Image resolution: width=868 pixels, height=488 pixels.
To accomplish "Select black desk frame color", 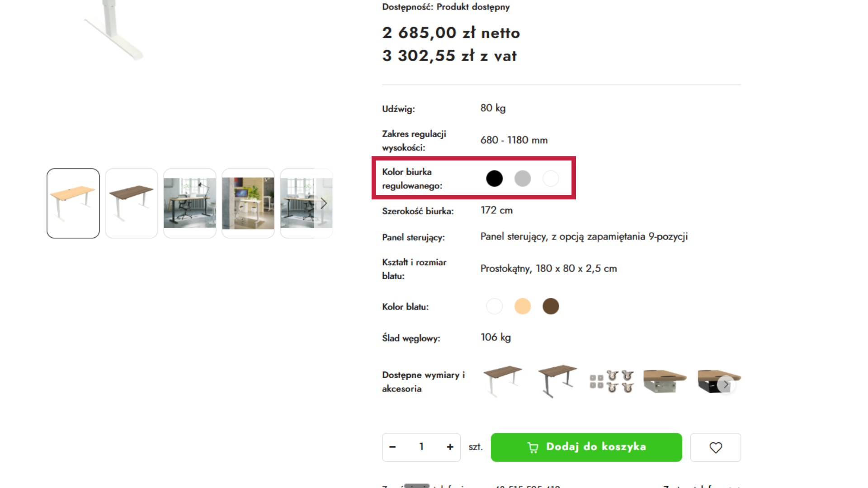I will click(494, 178).
